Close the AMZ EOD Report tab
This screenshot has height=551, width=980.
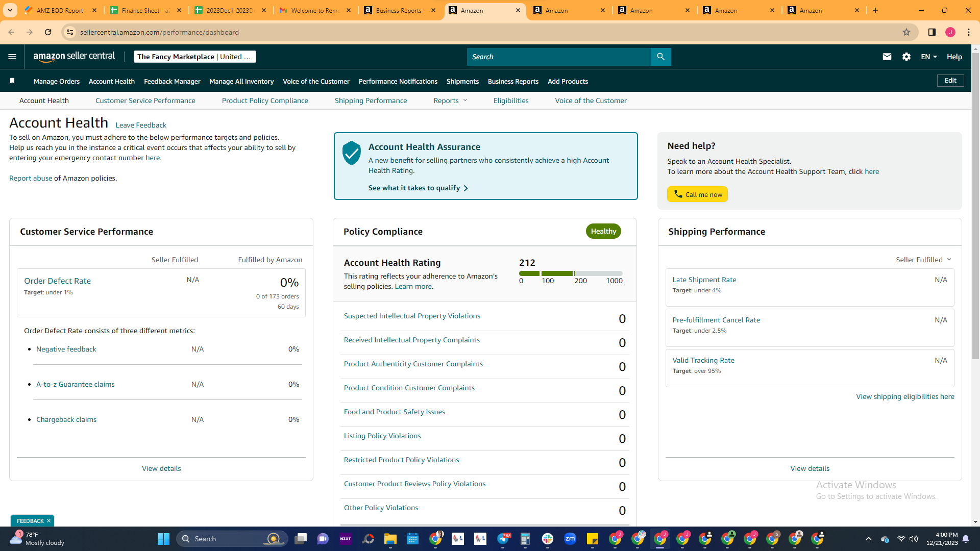click(x=94, y=10)
